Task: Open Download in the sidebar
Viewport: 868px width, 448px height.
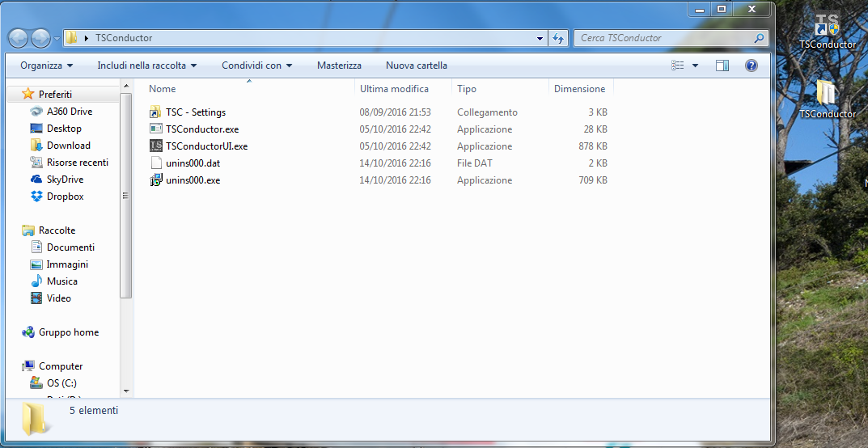Action: coord(69,146)
